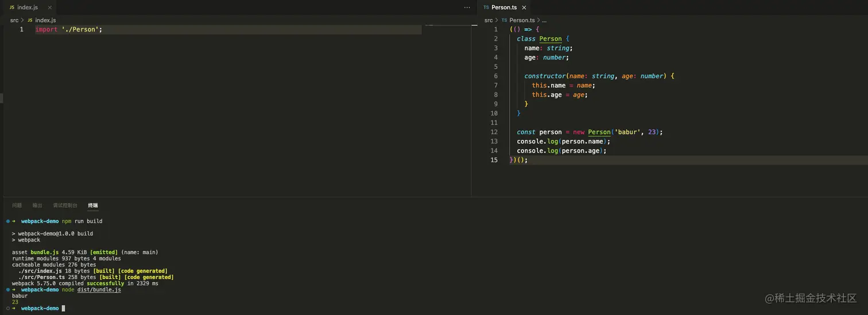Screen dimensions: 868x315
Task: Click the closing '})();' line in Person.ts
Action: pyautogui.click(x=518, y=160)
